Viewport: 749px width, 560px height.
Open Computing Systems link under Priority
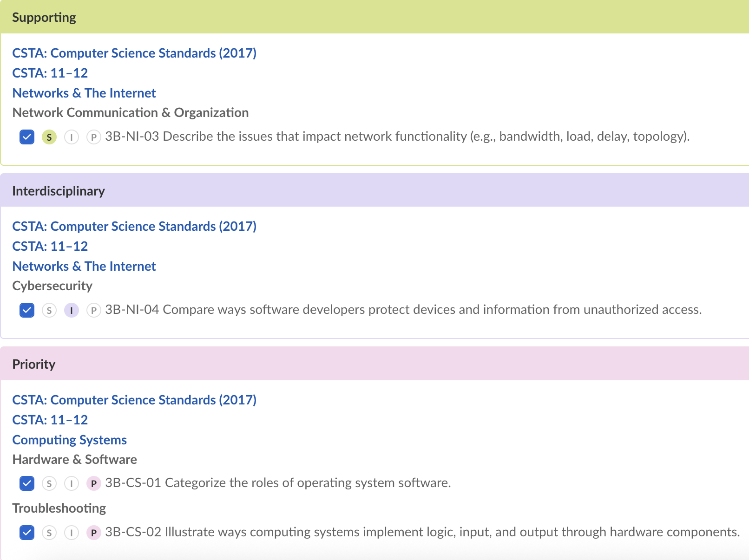pos(69,440)
